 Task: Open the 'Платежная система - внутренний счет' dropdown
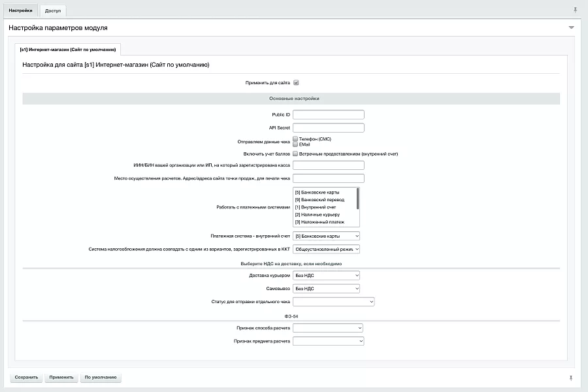coord(326,236)
